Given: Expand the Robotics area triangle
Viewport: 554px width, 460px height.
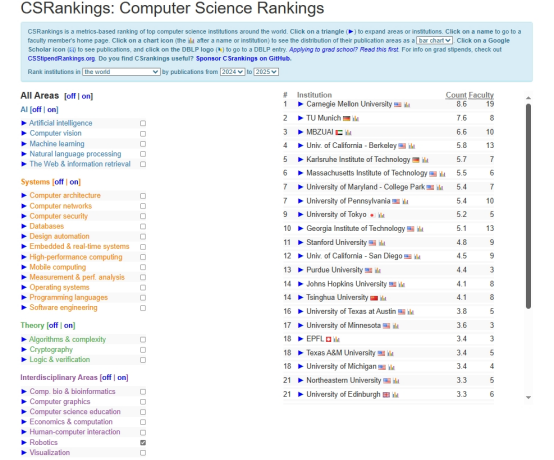Looking at the screenshot, I should tap(24, 442).
